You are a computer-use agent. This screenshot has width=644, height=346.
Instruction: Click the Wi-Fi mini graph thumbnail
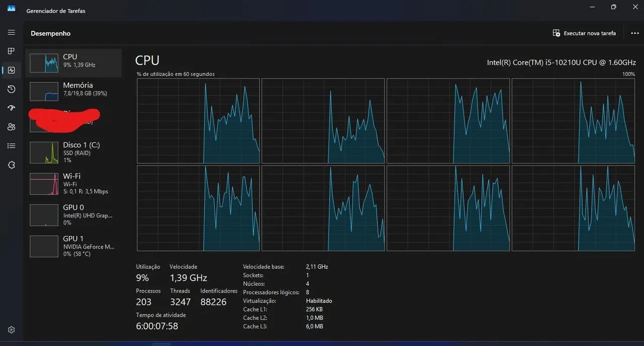44,184
